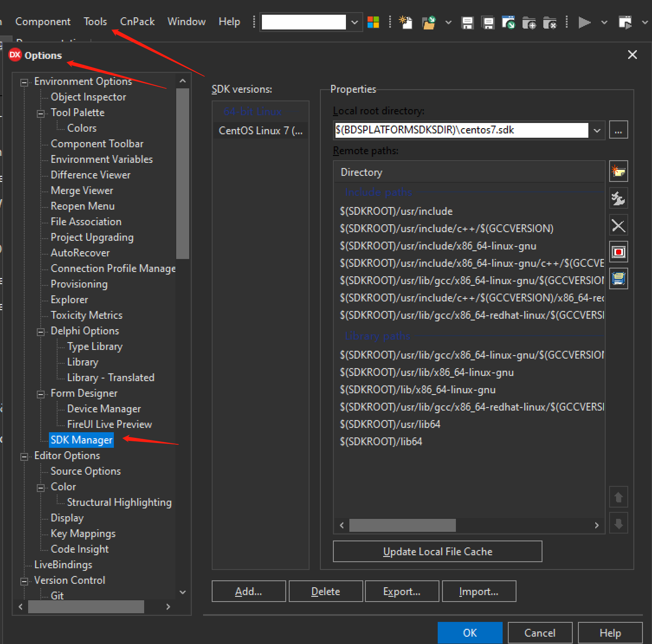Click right arrow of remote paths scrollbar
Screen dimensions: 652x644
click(597, 525)
